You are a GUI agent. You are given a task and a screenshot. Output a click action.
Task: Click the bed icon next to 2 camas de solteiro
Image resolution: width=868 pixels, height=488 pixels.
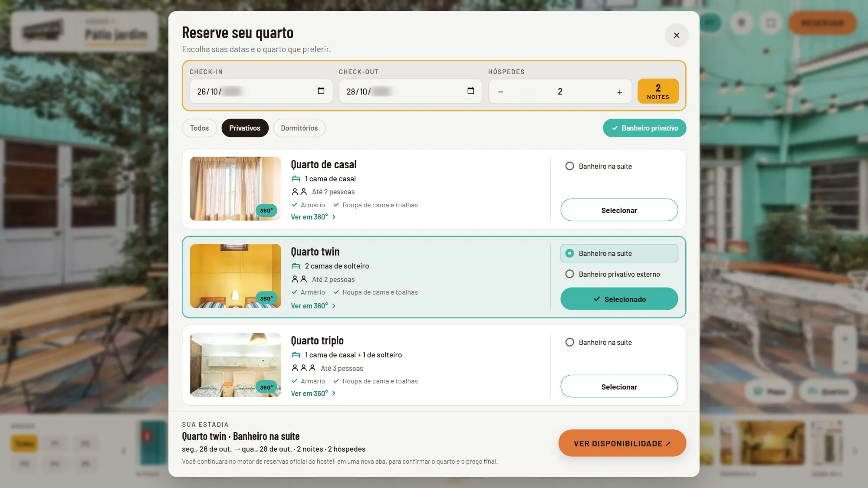point(296,266)
